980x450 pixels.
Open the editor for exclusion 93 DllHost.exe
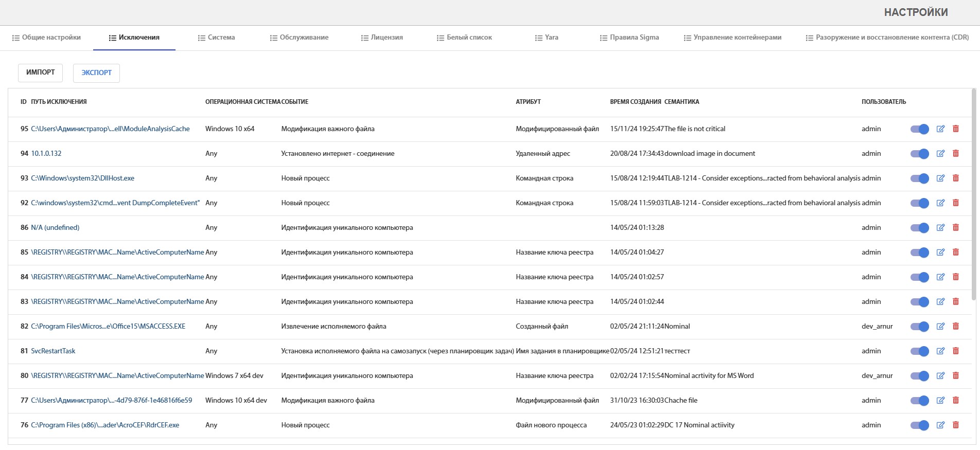click(x=940, y=178)
